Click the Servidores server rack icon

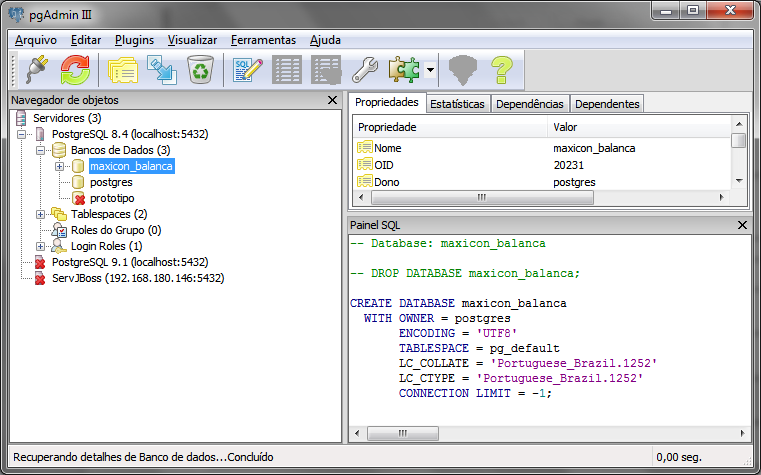21,118
